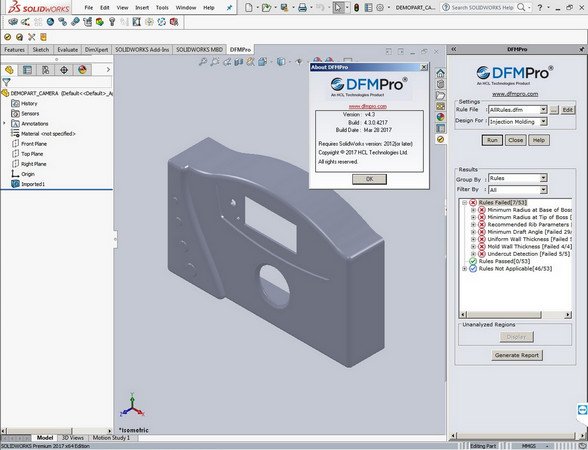Screen dimensions: 588x450
Task: Open the Filter By dropdown
Action: (543, 190)
